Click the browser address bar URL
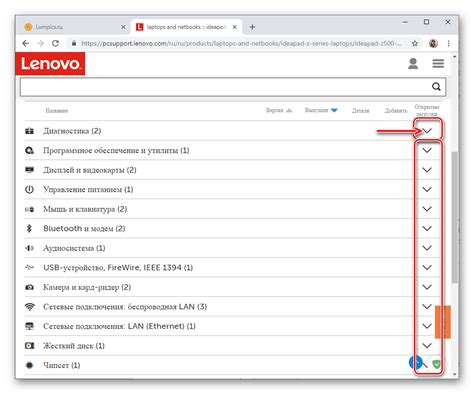Viewport: 474px width, 394px height. (241, 43)
